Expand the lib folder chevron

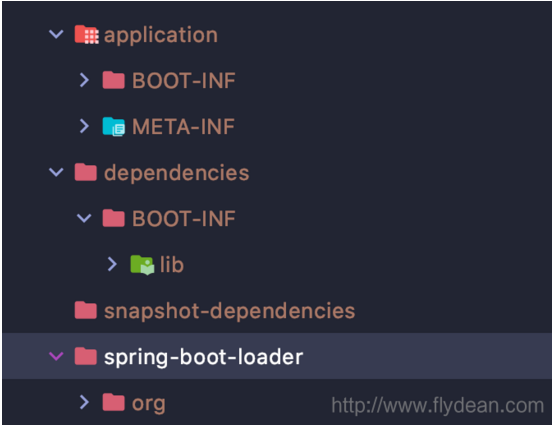click(x=112, y=264)
